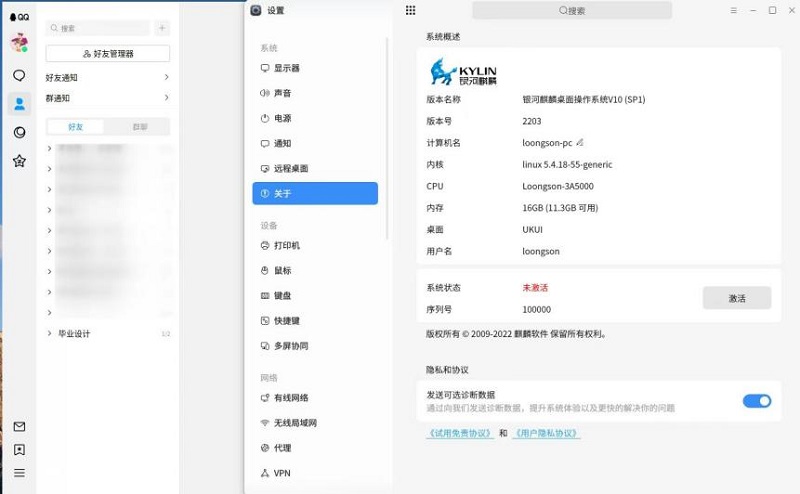The image size is (800, 494).
Task: Select 显示器 in settings sidebar
Action: coord(286,68)
